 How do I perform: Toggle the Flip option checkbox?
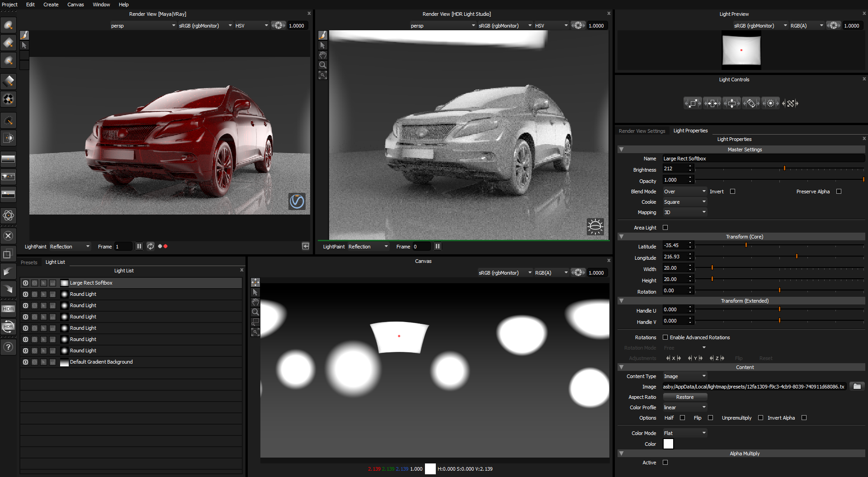[711, 418]
